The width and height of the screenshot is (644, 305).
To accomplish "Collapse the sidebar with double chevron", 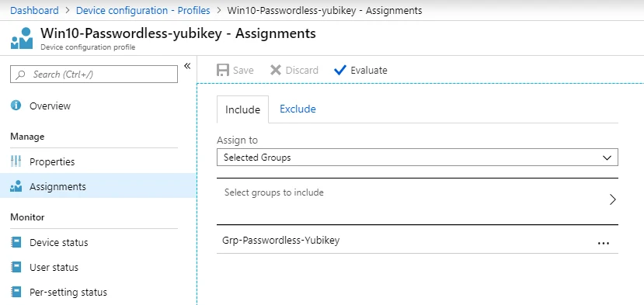I will tap(187, 66).
